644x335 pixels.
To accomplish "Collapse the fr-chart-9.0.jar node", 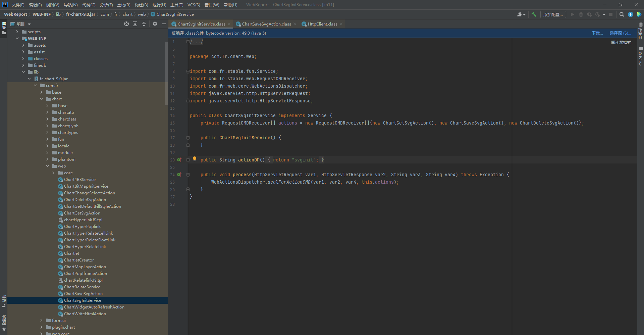I will click(x=29, y=79).
